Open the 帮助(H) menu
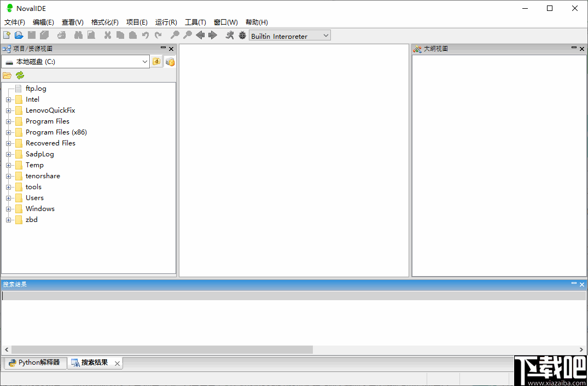This screenshot has height=386, width=588. point(257,22)
